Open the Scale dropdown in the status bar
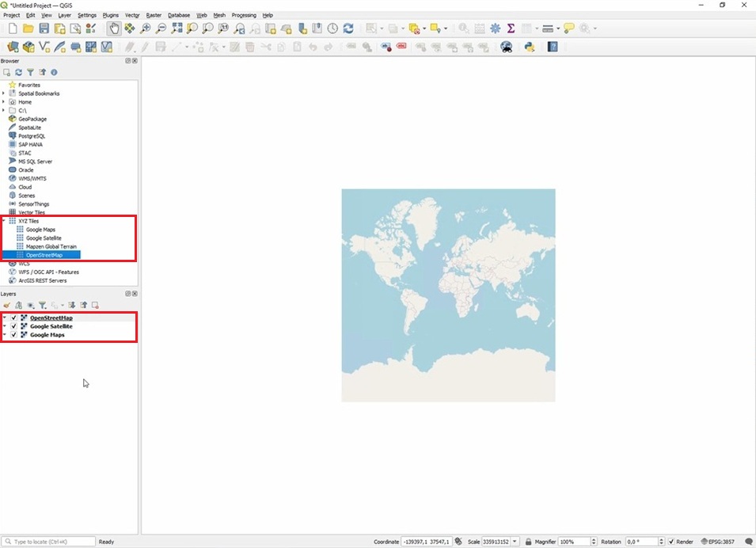The width and height of the screenshot is (756, 548). tap(515, 542)
